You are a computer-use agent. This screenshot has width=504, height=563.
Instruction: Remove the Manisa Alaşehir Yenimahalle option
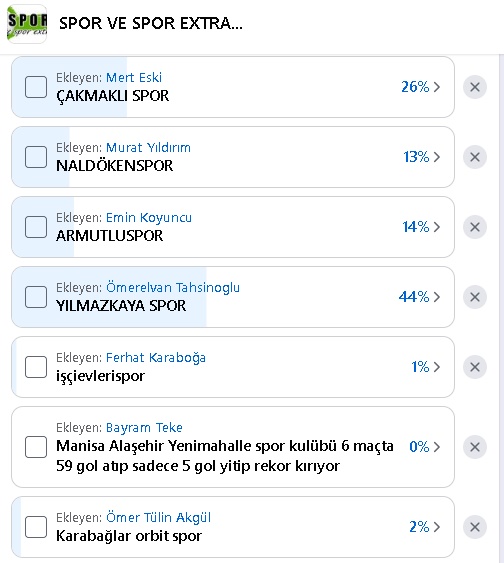point(475,447)
